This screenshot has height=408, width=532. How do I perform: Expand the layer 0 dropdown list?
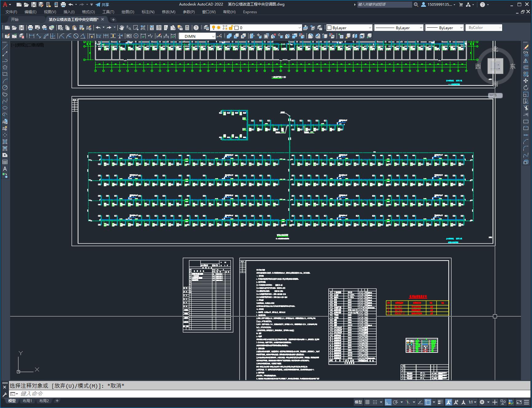[267, 28]
